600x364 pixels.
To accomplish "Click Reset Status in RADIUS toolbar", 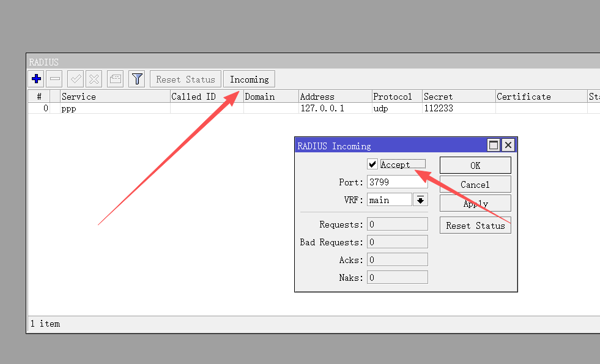I will (185, 79).
